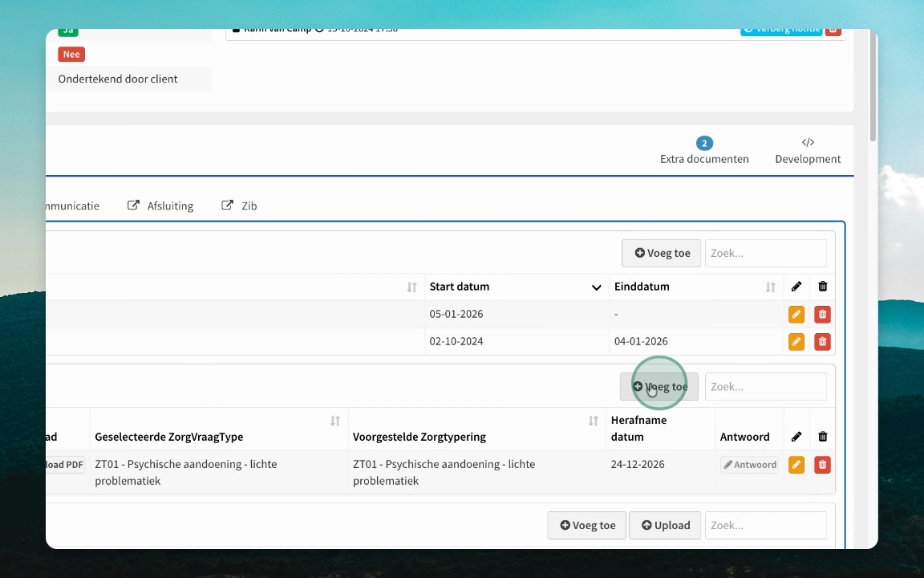This screenshot has width=924, height=578.
Task: Click the Ondertekend door client label
Action: point(118,79)
